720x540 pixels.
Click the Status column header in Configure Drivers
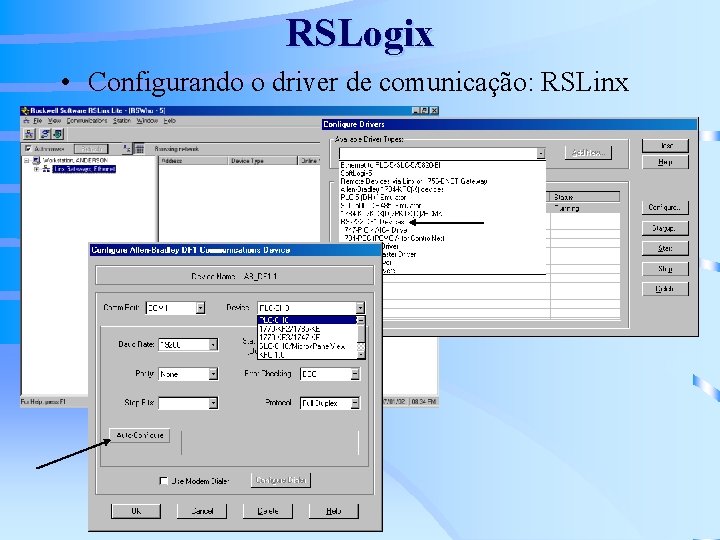pyautogui.click(x=585, y=197)
